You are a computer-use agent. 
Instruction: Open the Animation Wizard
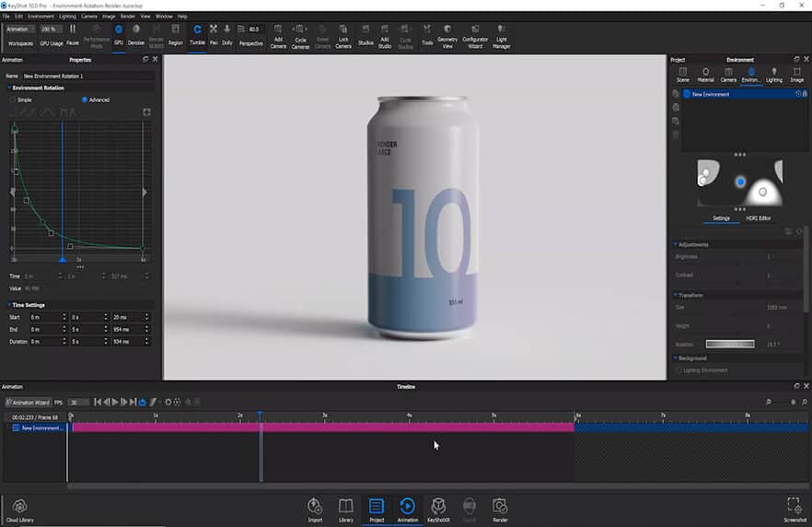point(29,402)
